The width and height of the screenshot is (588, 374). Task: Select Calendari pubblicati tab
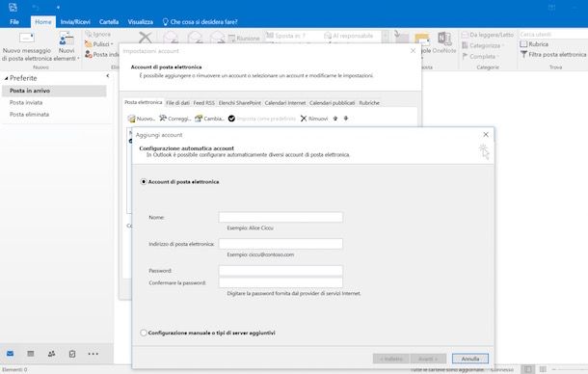(x=333, y=103)
